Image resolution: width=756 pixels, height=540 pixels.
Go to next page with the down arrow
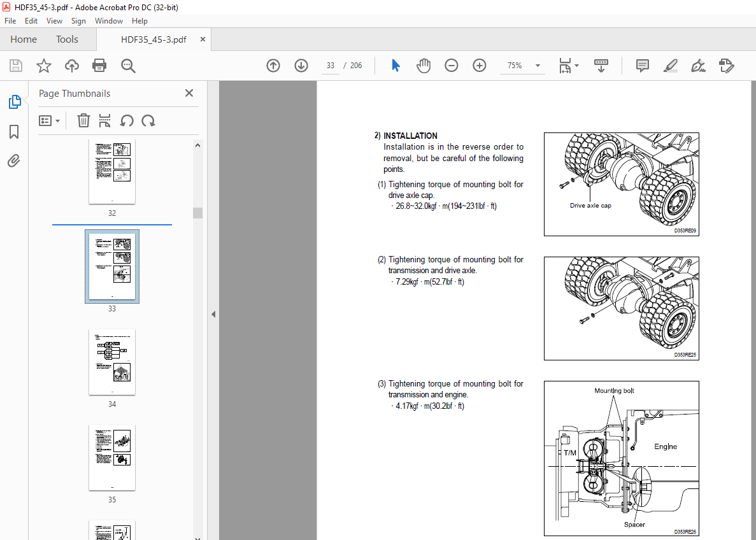tap(301, 66)
